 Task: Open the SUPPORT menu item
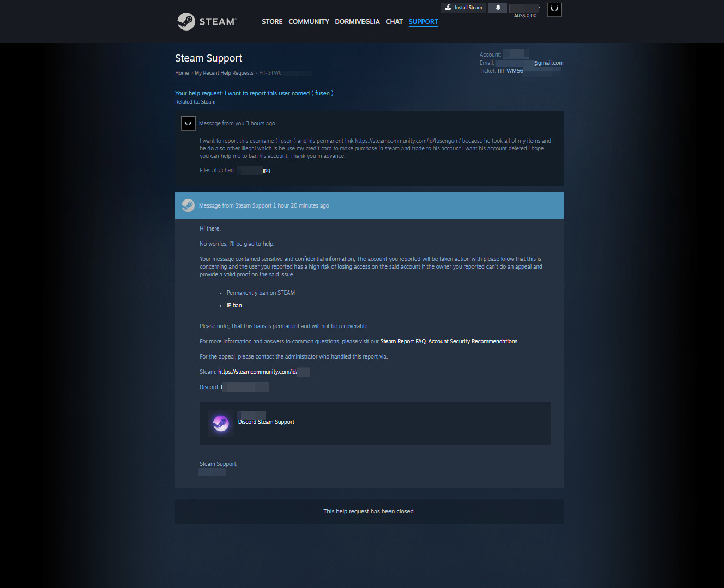[424, 22]
